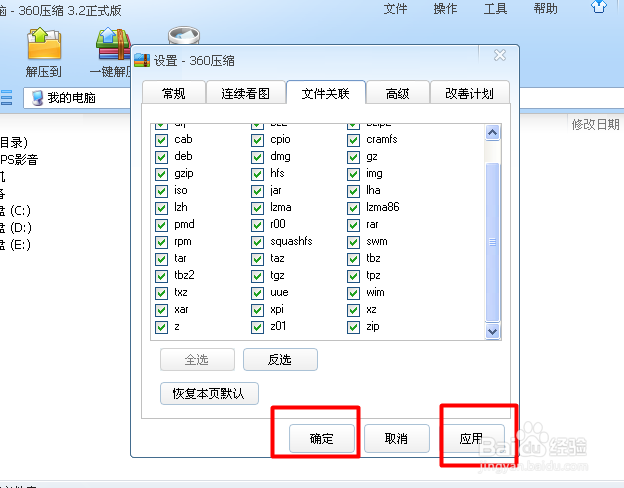Toggle the pmd checkbox

pyautogui.click(x=161, y=225)
